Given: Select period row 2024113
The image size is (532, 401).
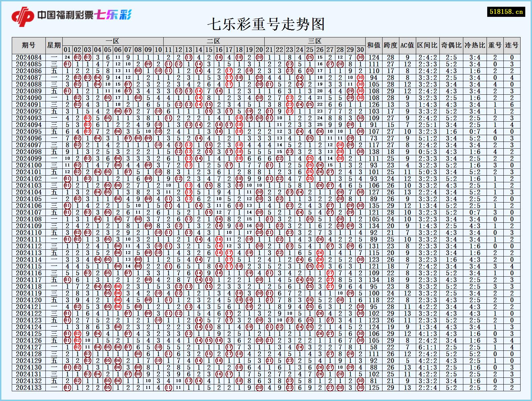Looking at the screenshot, I should [266, 253].
